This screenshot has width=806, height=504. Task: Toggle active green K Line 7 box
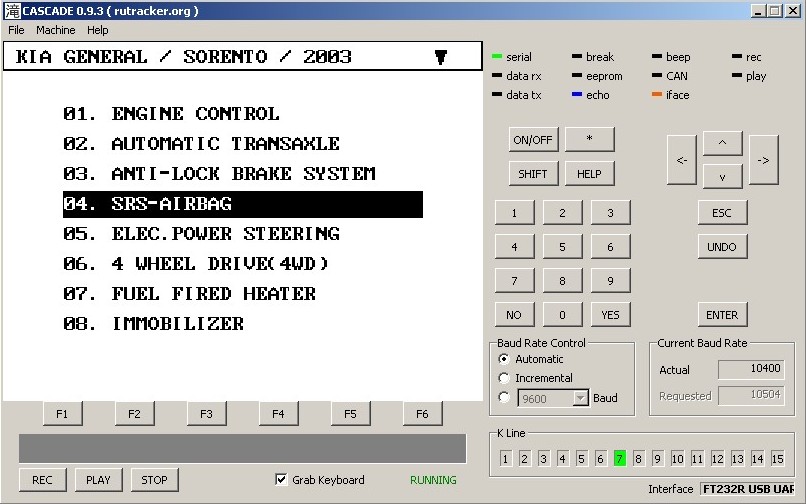[x=620, y=458]
